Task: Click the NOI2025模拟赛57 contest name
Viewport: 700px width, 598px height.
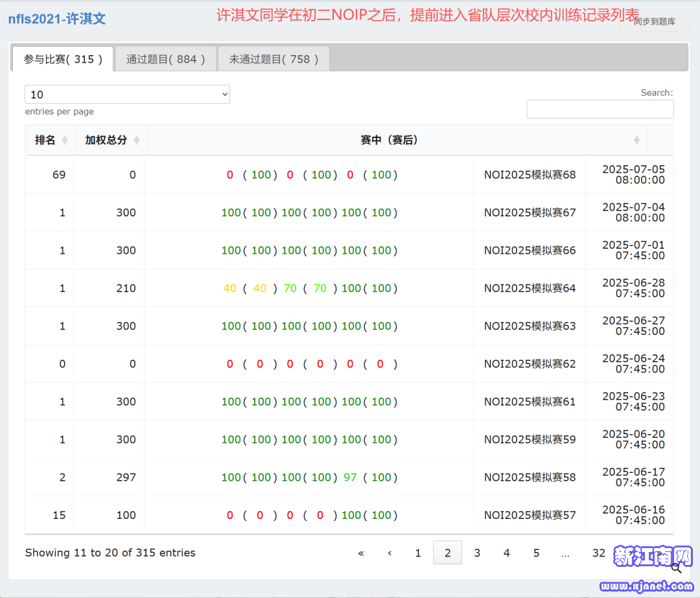Action: click(x=530, y=515)
